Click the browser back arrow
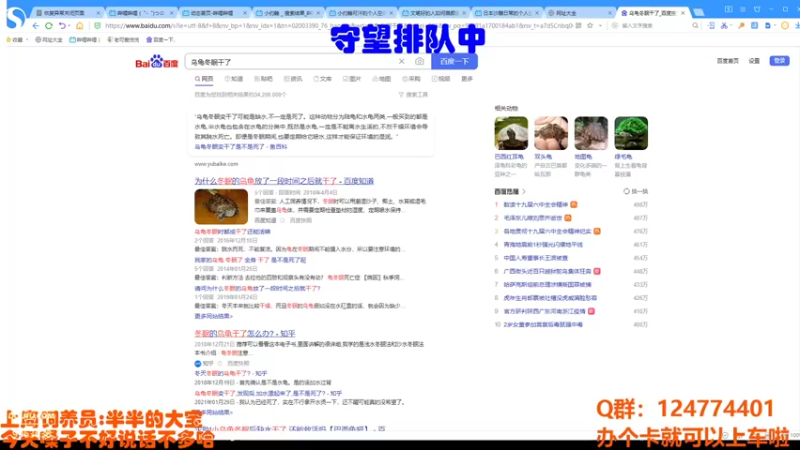 [x=36, y=26]
